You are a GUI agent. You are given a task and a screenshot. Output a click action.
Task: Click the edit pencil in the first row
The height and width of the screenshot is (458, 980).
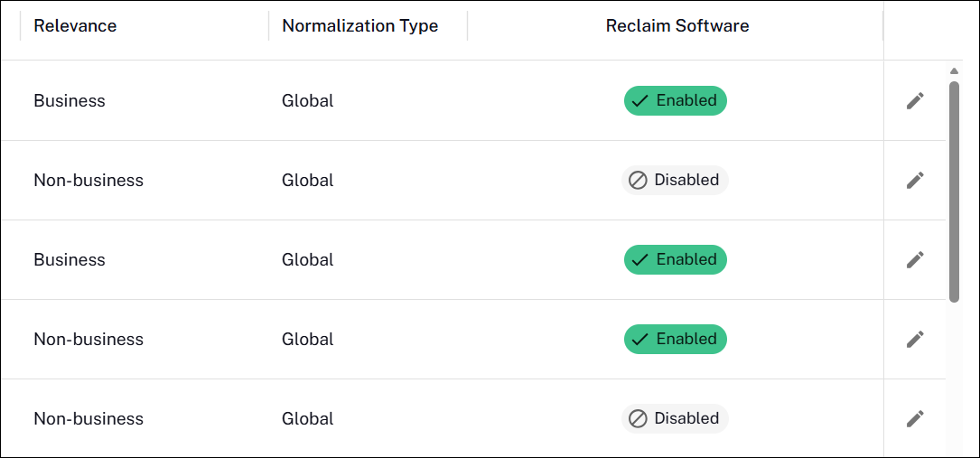click(915, 100)
